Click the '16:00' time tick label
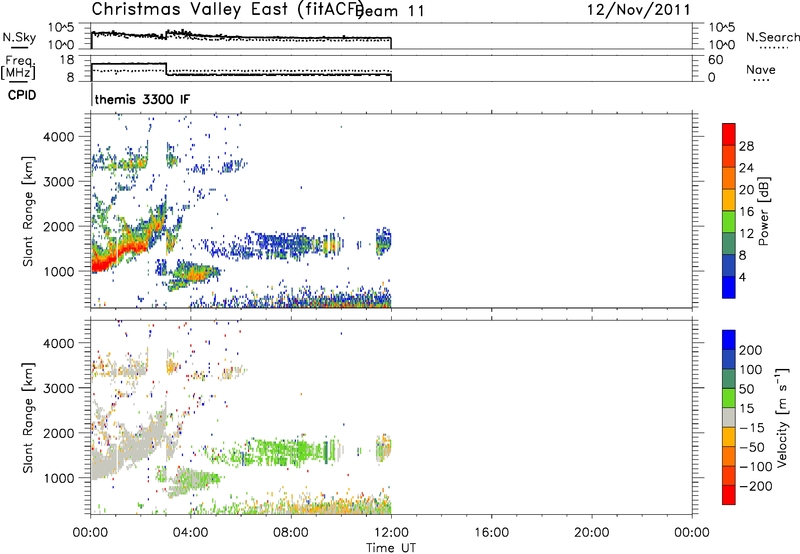 [x=492, y=533]
